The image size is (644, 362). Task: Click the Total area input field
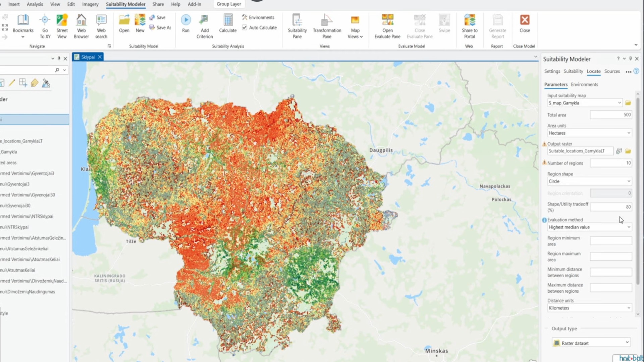(610, 115)
